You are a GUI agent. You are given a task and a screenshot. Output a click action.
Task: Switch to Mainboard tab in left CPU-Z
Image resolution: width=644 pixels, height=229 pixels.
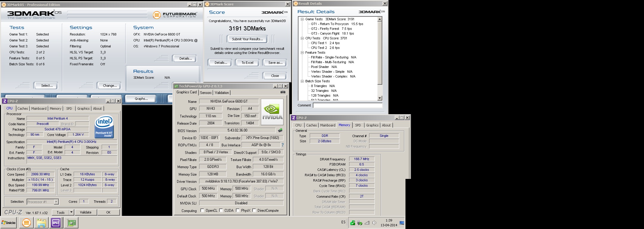point(39,109)
